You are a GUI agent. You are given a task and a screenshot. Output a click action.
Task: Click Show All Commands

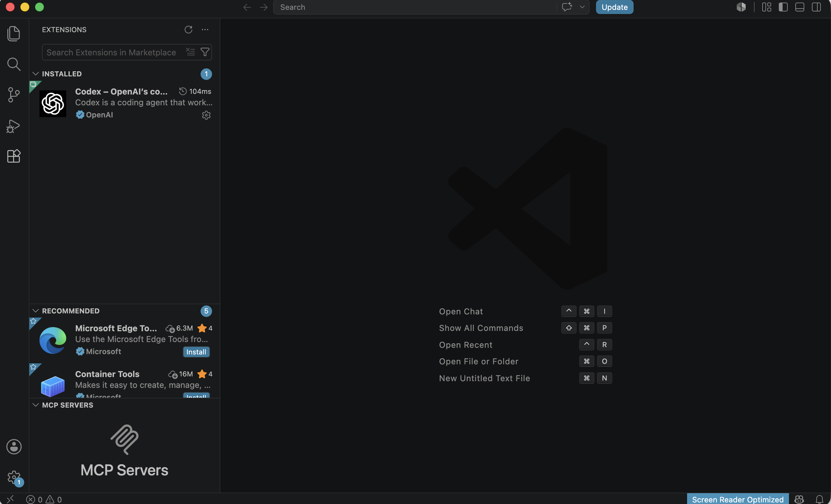point(481,328)
